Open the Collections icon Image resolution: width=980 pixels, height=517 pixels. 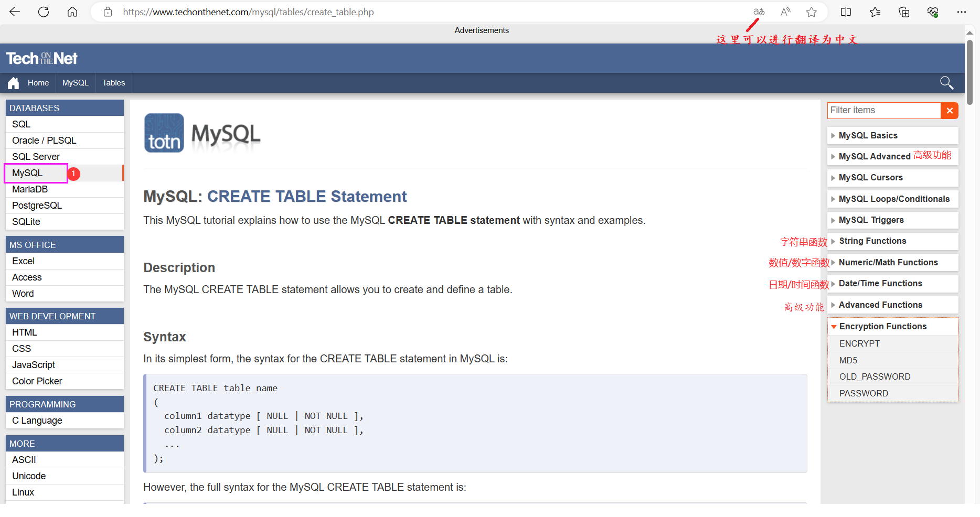click(904, 12)
